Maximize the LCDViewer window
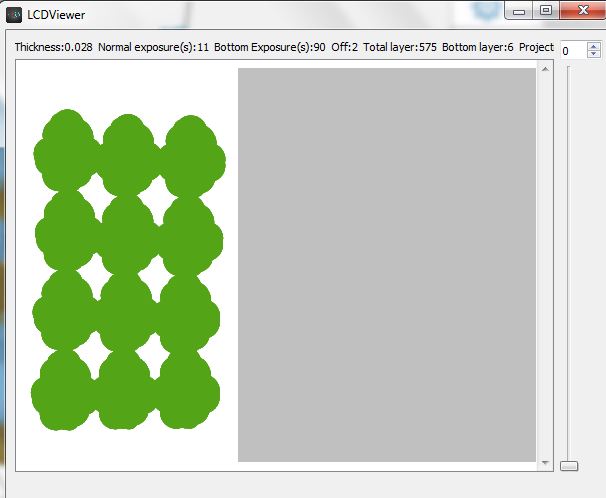This screenshot has height=498, width=606. point(545,10)
